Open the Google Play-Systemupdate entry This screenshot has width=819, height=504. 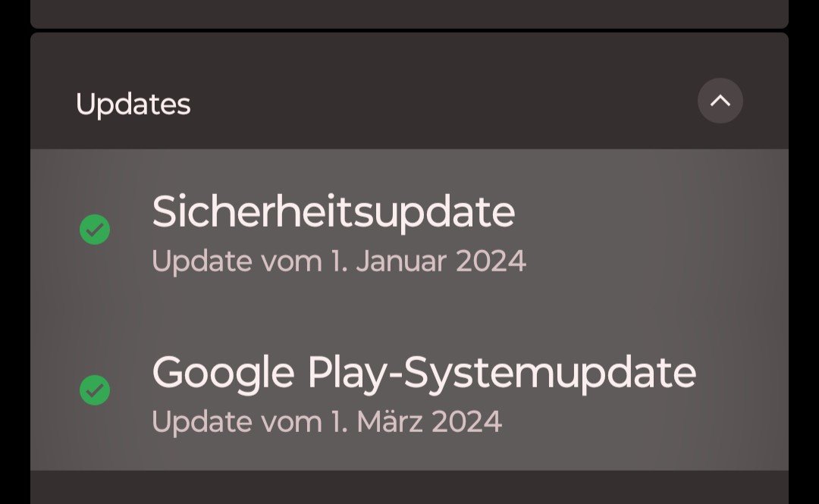tap(409, 390)
